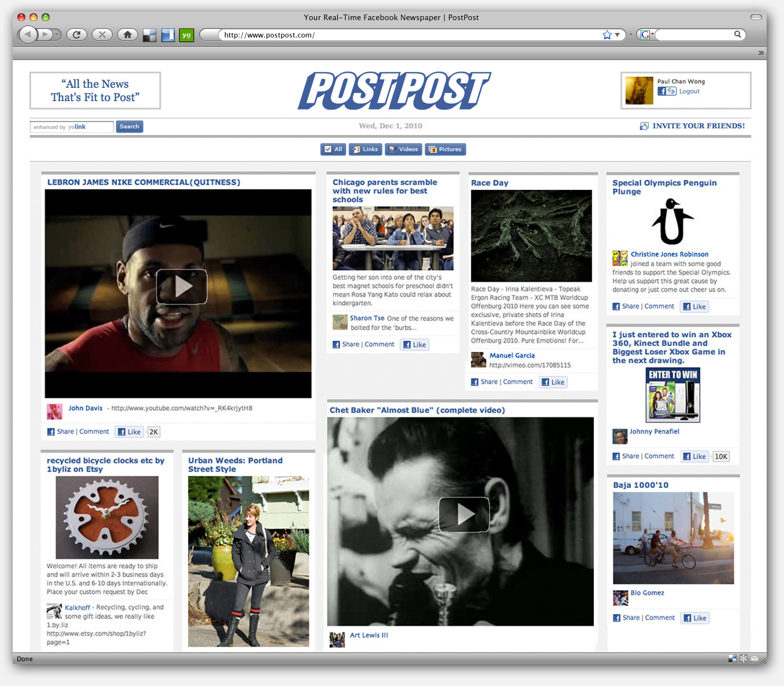Open the Chicago parents classroom photo
The image size is (784, 686).
(393, 238)
